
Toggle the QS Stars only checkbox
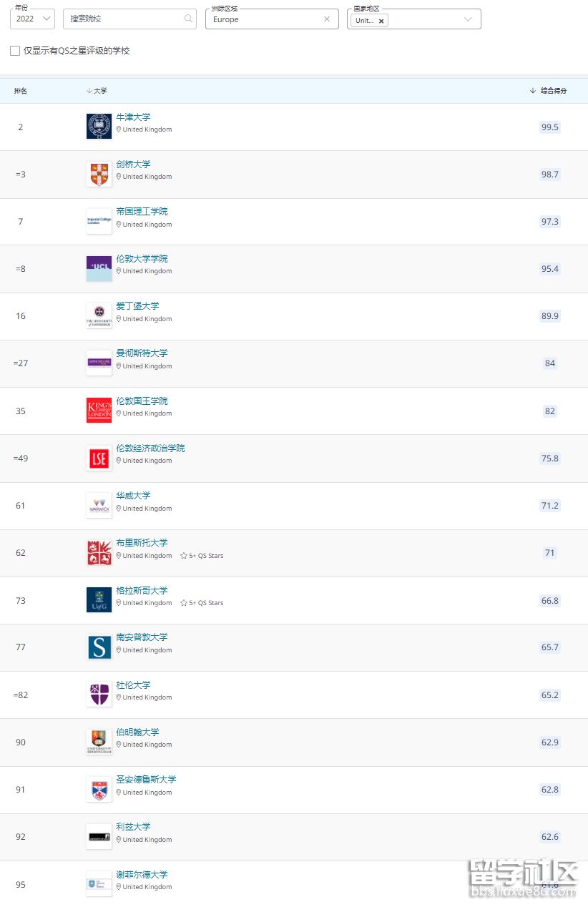(15, 51)
